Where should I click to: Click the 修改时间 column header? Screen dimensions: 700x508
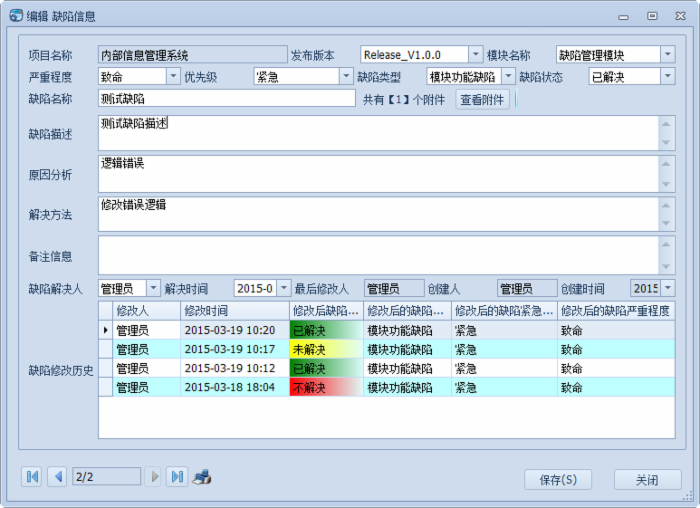pos(234,311)
